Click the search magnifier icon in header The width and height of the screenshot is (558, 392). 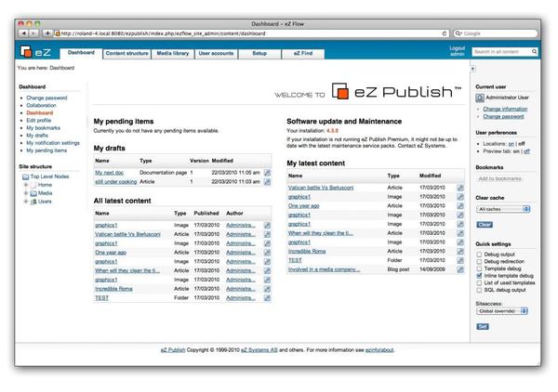534,52
